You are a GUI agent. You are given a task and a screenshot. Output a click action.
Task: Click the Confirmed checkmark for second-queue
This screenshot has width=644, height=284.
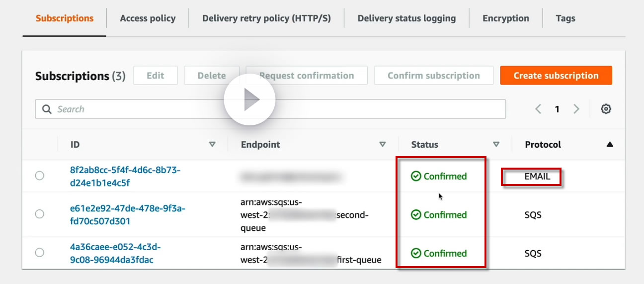tap(416, 215)
